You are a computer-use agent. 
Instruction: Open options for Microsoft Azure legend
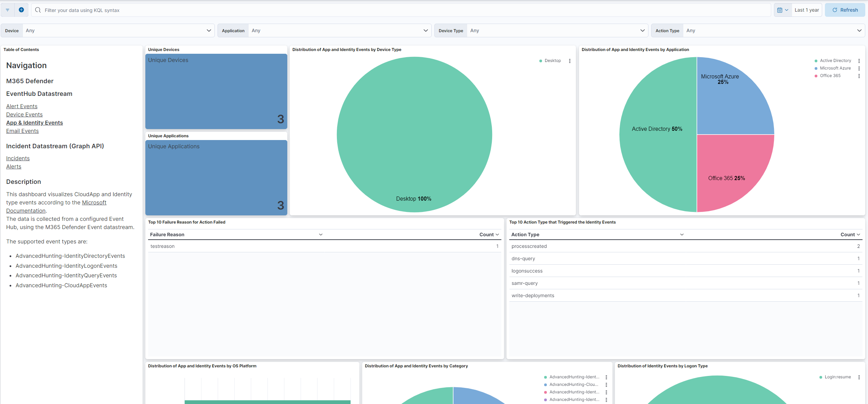click(x=859, y=68)
